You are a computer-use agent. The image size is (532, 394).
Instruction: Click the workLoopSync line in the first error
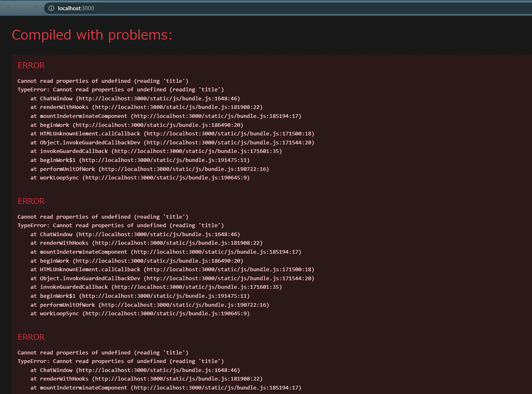[140, 177]
